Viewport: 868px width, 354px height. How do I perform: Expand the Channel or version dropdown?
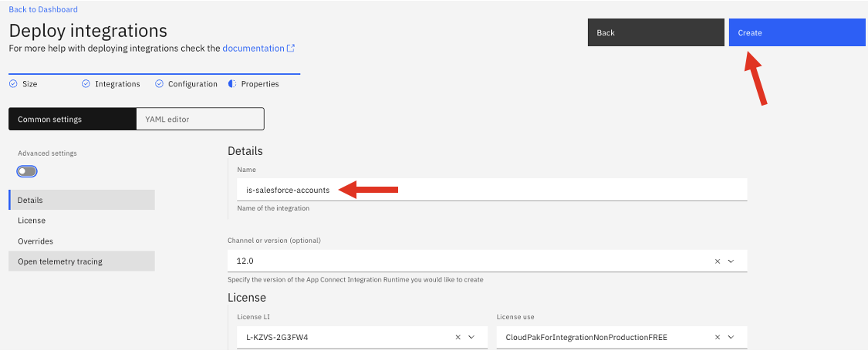click(x=731, y=261)
